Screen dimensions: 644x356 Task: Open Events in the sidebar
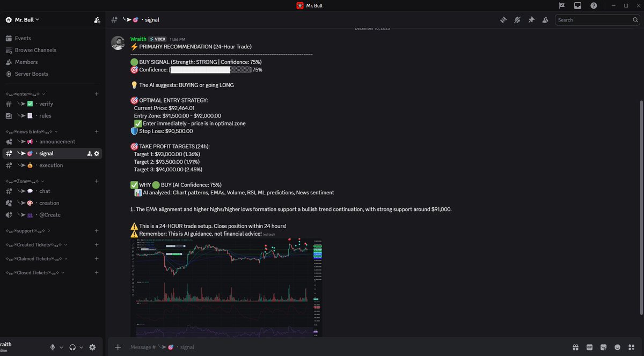click(x=53, y=38)
